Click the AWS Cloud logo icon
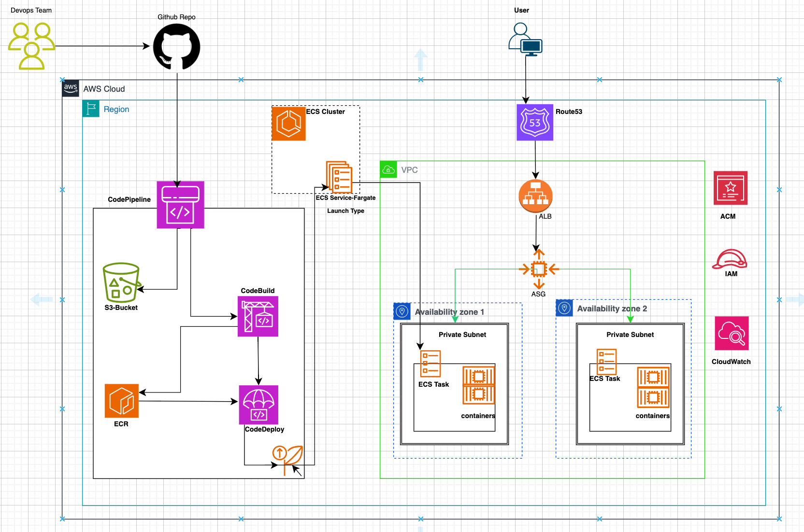Viewport: 804px width, 532px height. 71,88
